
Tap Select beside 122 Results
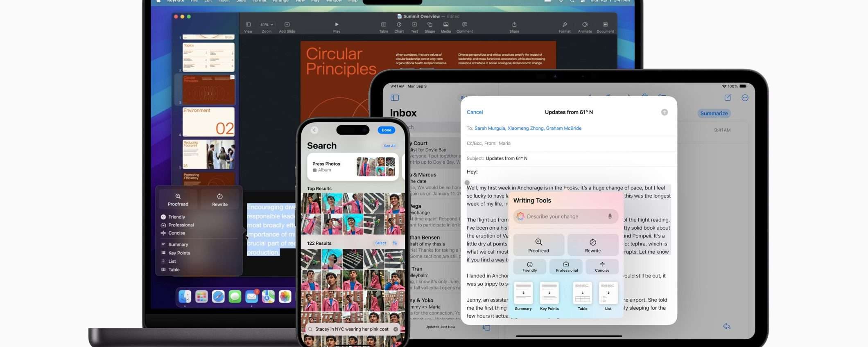coord(380,243)
